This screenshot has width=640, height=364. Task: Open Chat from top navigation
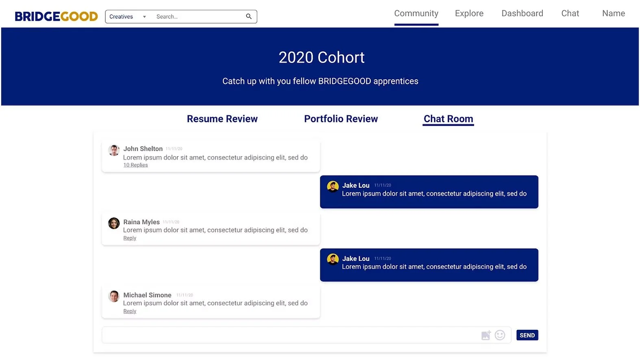(570, 13)
